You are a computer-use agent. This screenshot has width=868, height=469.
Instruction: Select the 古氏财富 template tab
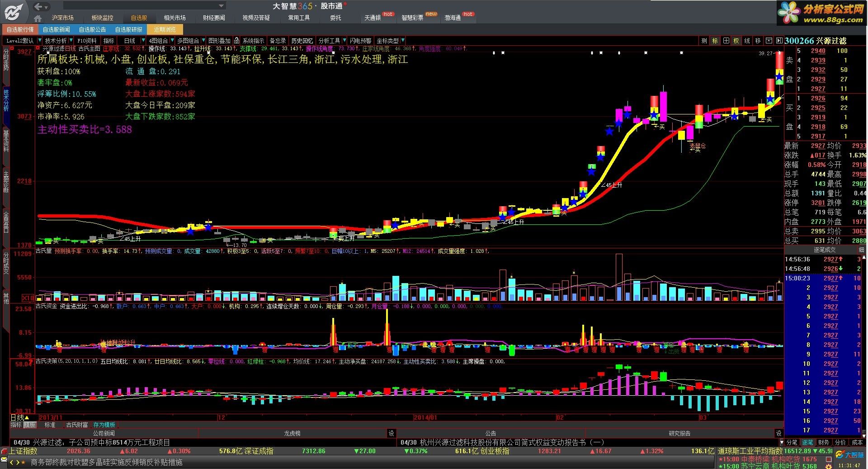pos(77,425)
